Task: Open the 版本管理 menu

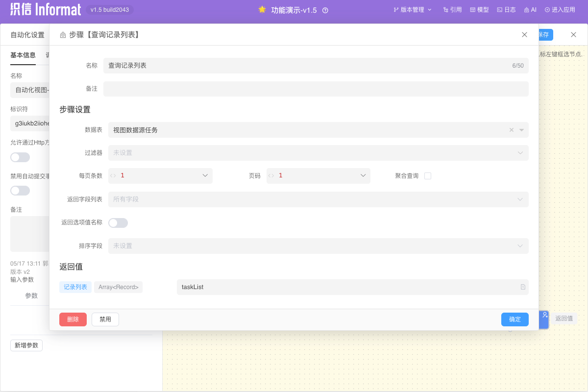Action: [413, 10]
